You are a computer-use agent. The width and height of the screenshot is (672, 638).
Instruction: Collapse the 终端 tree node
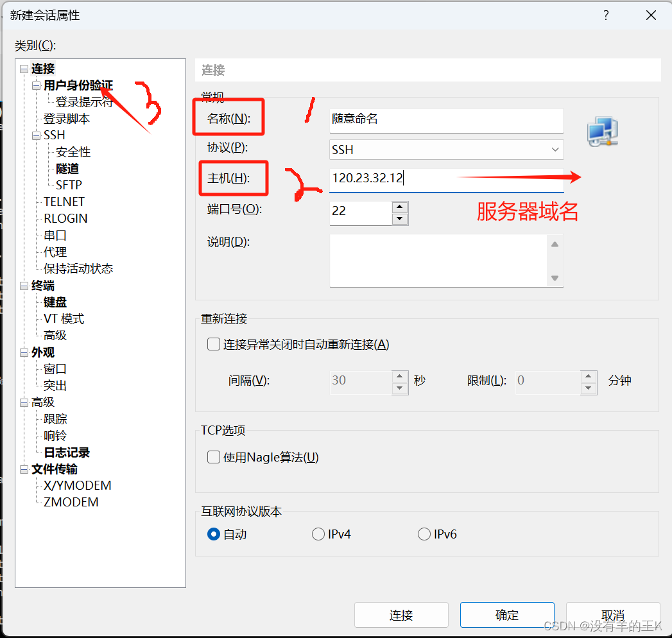[24, 286]
